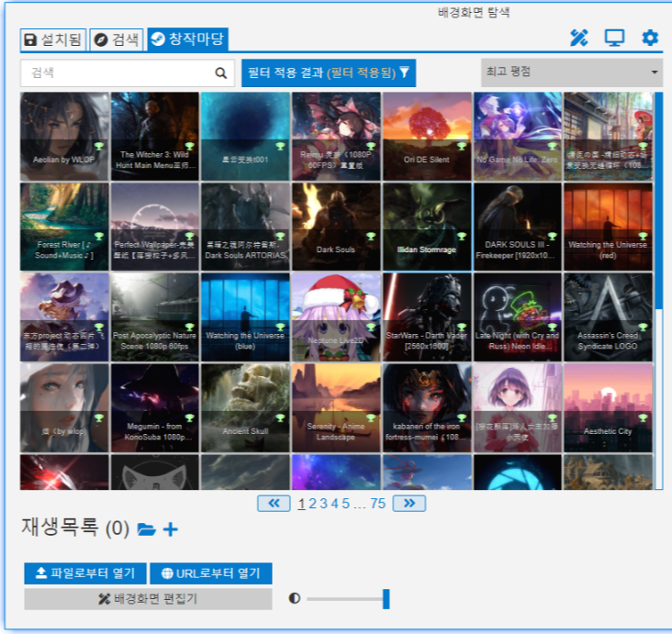Viewport: 672px width, 634px height.
Task: Go to page 5
Action: (346, 504)
